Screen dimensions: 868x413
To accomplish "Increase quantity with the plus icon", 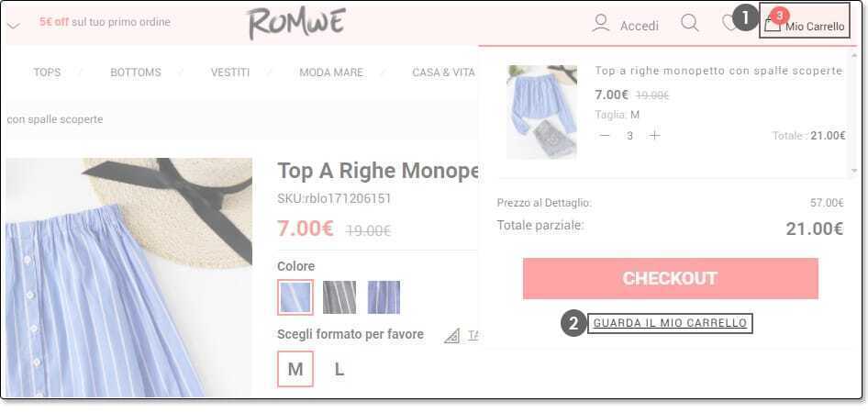I will click(654, 136).
